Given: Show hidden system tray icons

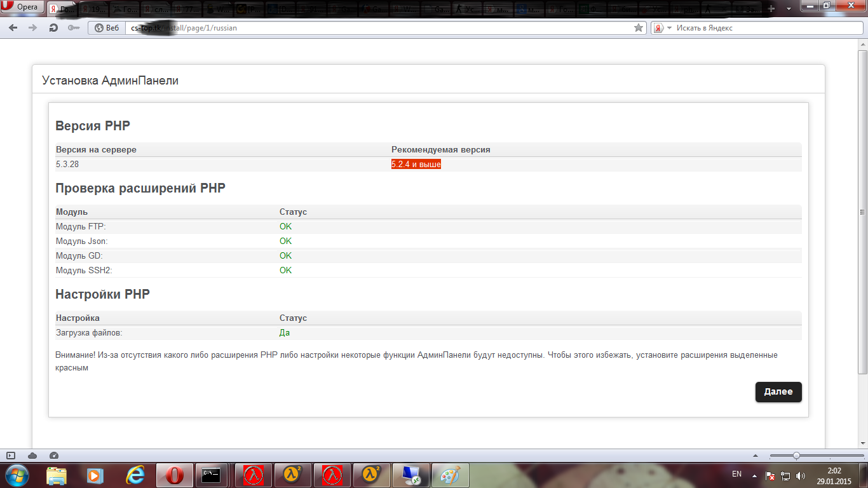Looking at the screenshot, I should click(754, 475).
